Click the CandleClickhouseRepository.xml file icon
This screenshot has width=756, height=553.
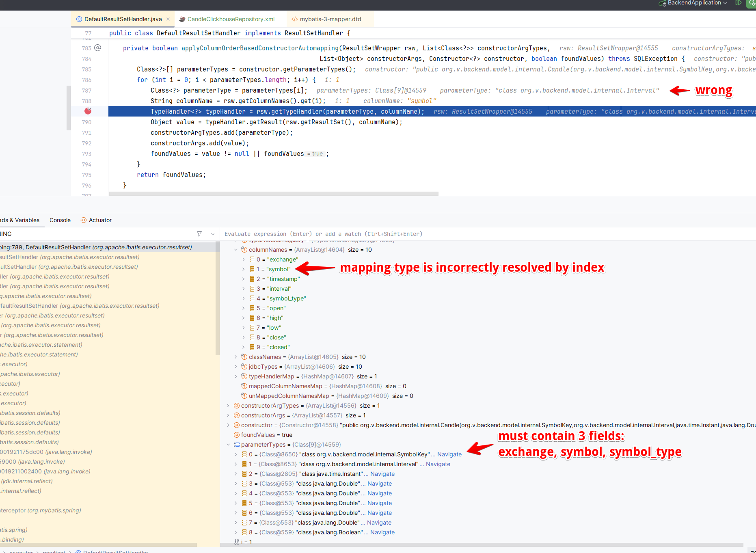[x=182, y=19]
